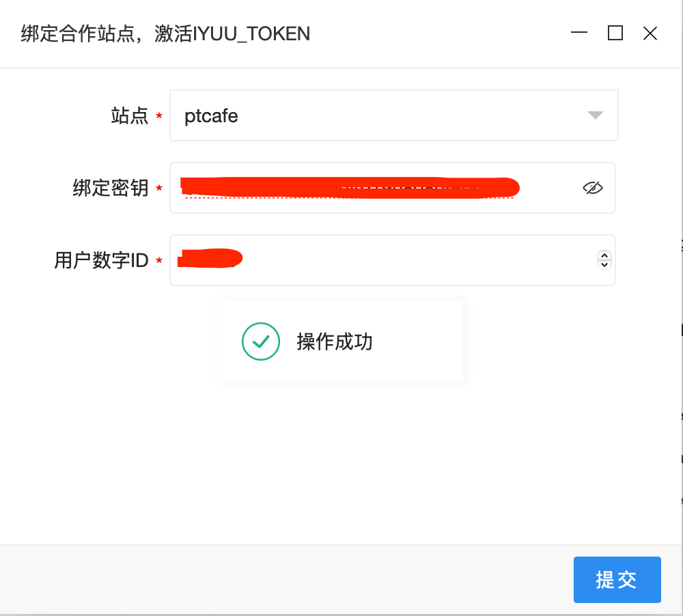Click inside the 绑定密钥 input field

click(376, 187)
